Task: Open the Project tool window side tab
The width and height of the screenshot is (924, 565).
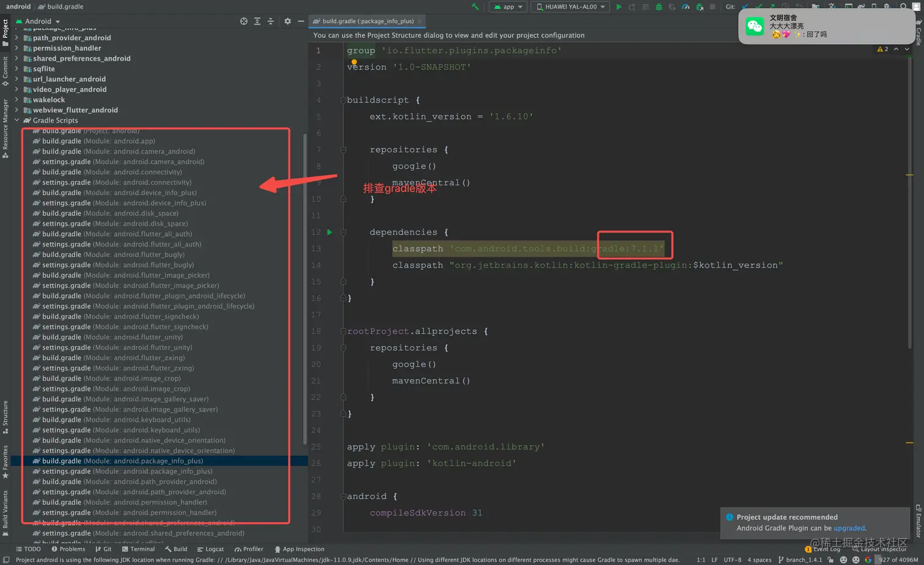Action: (5, 34)
